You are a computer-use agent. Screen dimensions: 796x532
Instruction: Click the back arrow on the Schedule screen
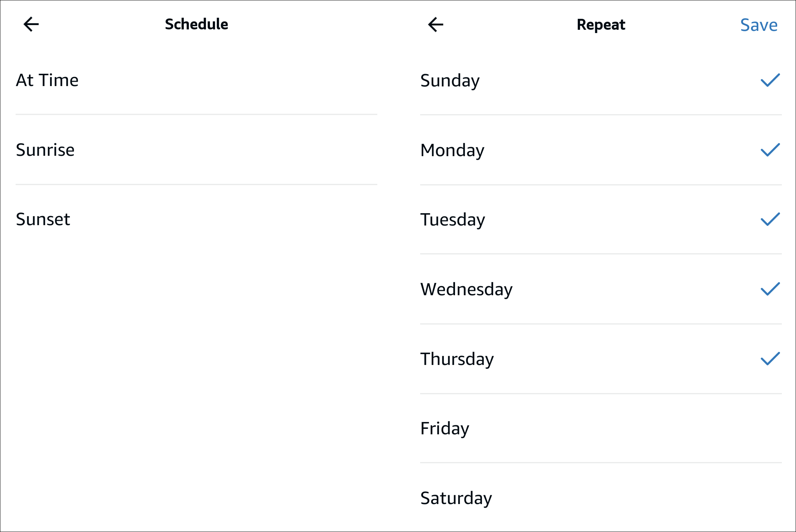point(31,24)
